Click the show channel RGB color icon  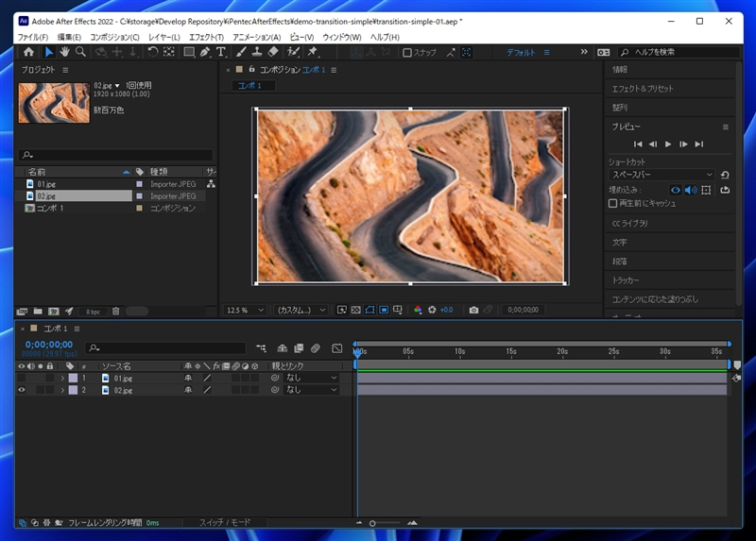pos(418,310)
